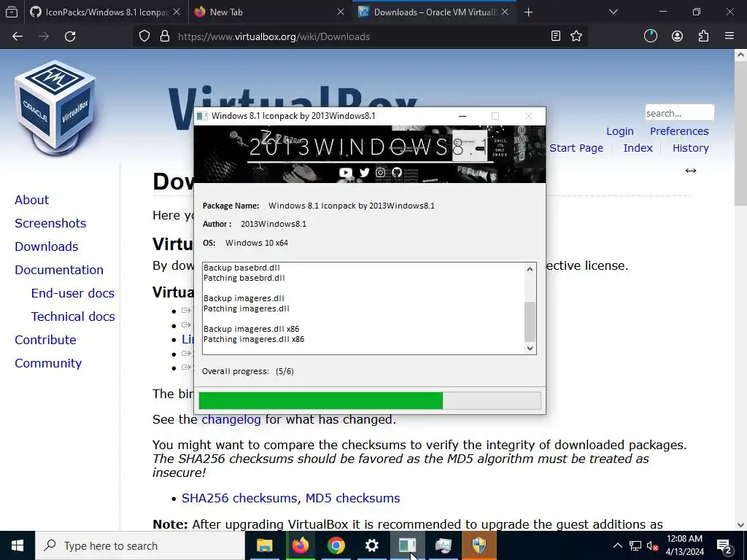
Task: Open Index link
Action: coord(638,148)
